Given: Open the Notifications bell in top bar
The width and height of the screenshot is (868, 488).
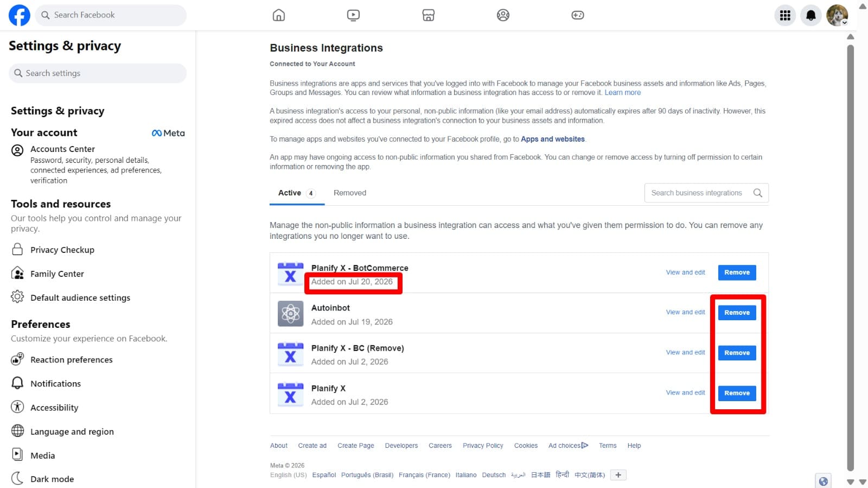Looking at the screenshot, I should [811, 15].
